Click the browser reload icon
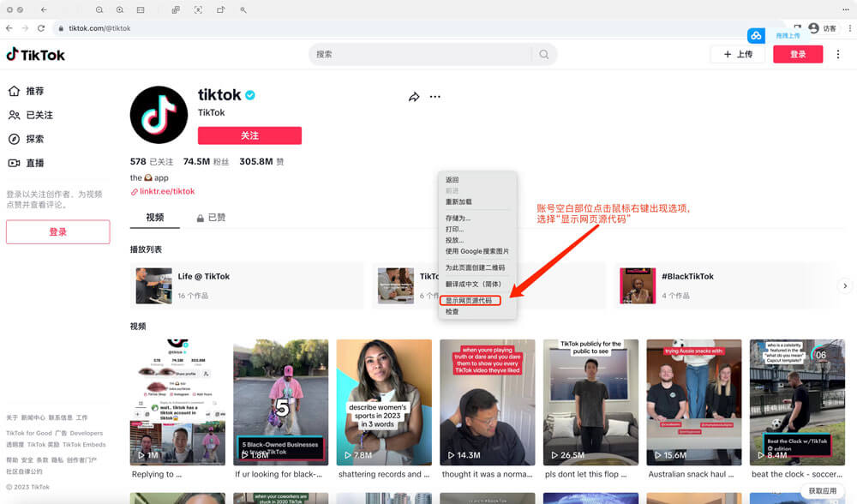The height and width of the screenshot is (504, 857). (41, 28)
